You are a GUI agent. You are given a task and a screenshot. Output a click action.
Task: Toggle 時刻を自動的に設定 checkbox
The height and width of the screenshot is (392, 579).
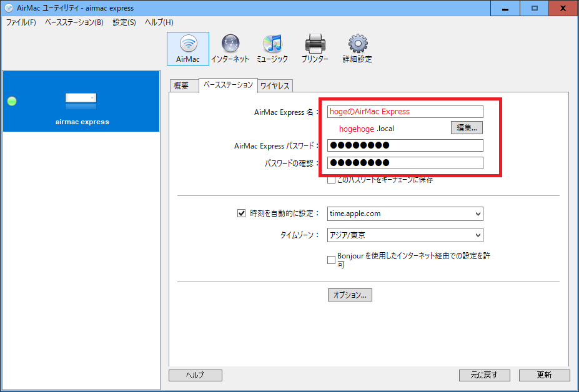click(x=241, y=213)
